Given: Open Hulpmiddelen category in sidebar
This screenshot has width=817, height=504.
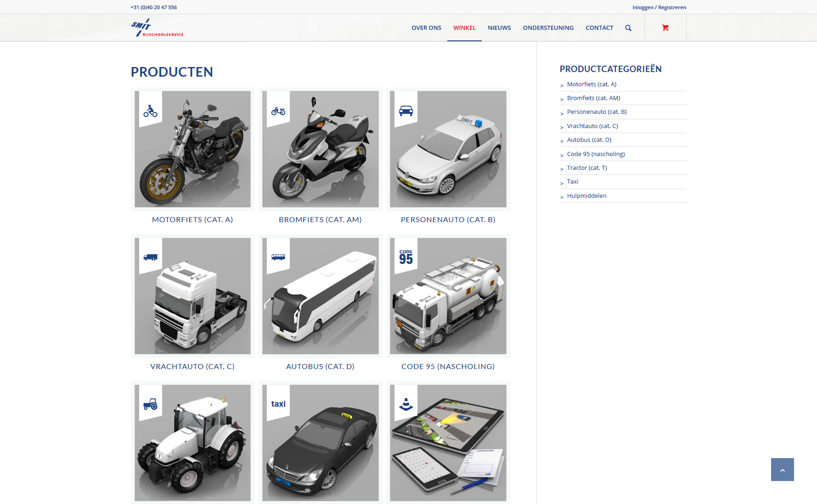Looking at the screenshot, I should click(586, 196).
